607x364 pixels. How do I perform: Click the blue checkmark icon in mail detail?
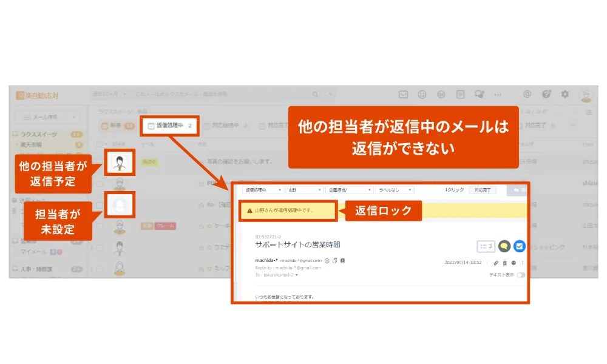[x=520, y=246]
